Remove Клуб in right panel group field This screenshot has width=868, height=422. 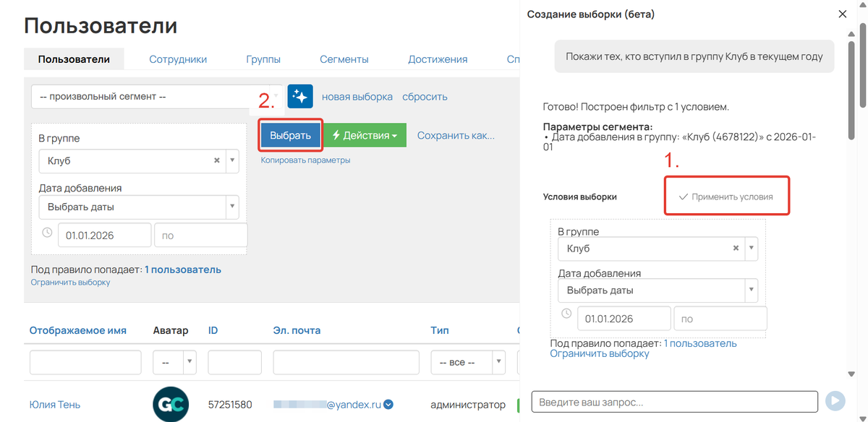tap(736, 249)
